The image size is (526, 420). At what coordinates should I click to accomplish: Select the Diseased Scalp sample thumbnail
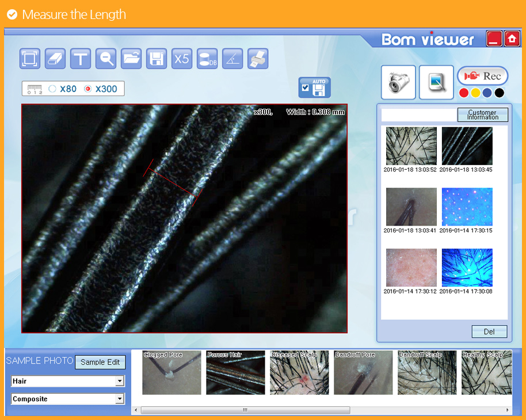point(299,373)
